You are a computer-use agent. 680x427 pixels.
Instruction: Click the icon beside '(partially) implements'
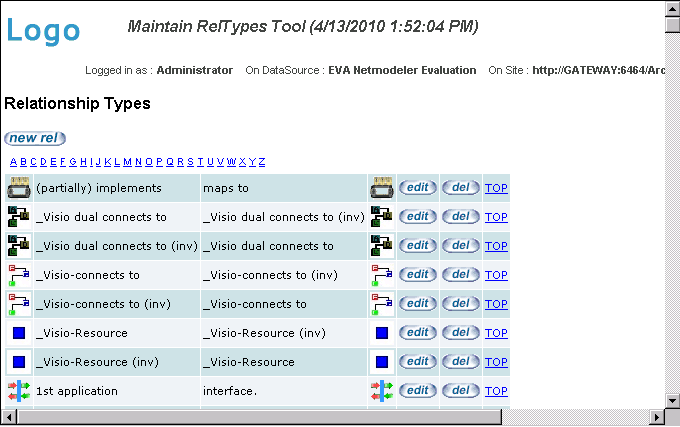point(18,188)
